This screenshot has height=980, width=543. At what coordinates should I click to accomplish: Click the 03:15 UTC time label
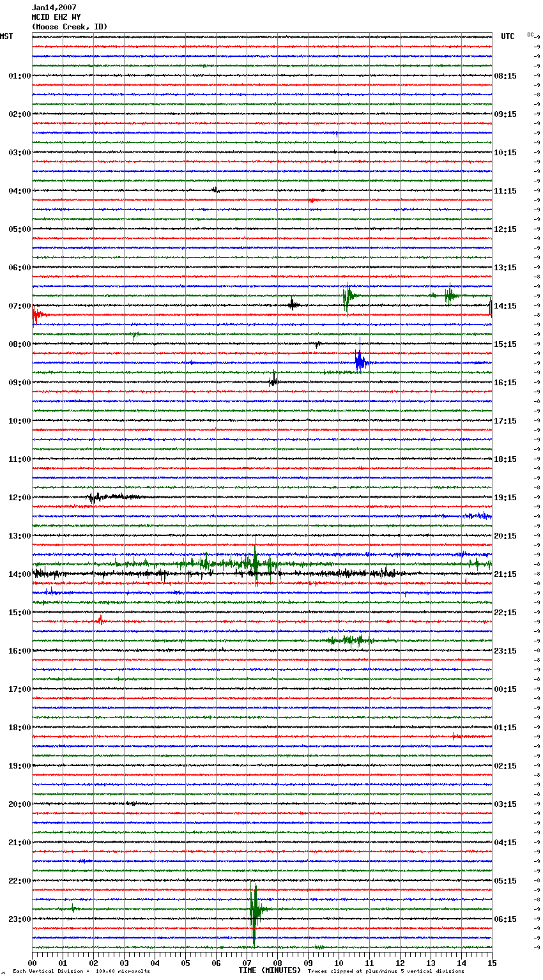click(505, 804)
